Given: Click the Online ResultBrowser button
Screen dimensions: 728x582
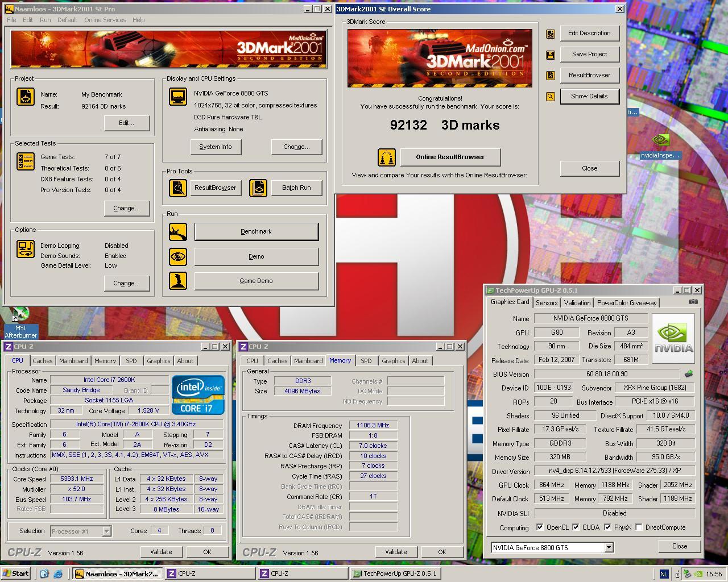Looking at the screenshot, I should (x=450, y=157).
